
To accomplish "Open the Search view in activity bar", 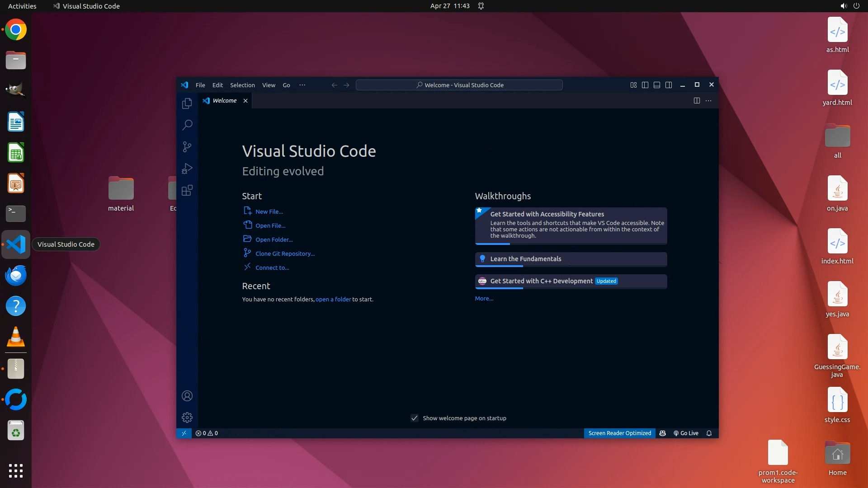I will [x=187, y=125].
